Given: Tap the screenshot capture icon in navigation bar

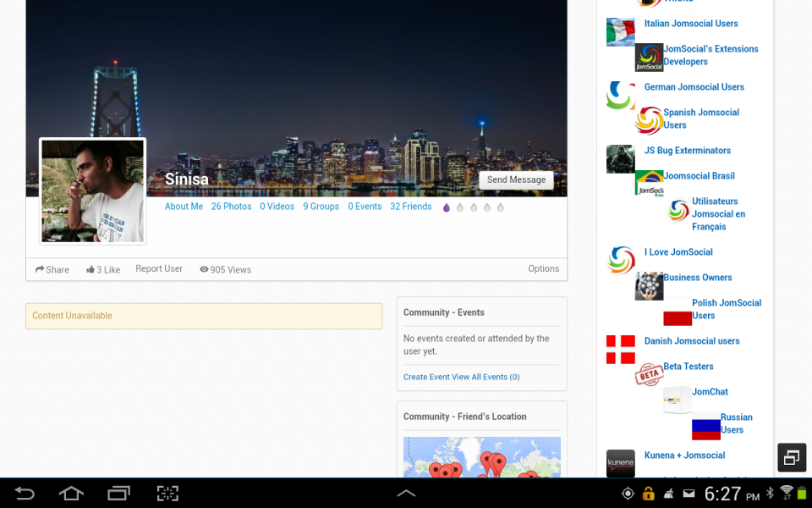Looking at the screenshot, I should 167,493.
